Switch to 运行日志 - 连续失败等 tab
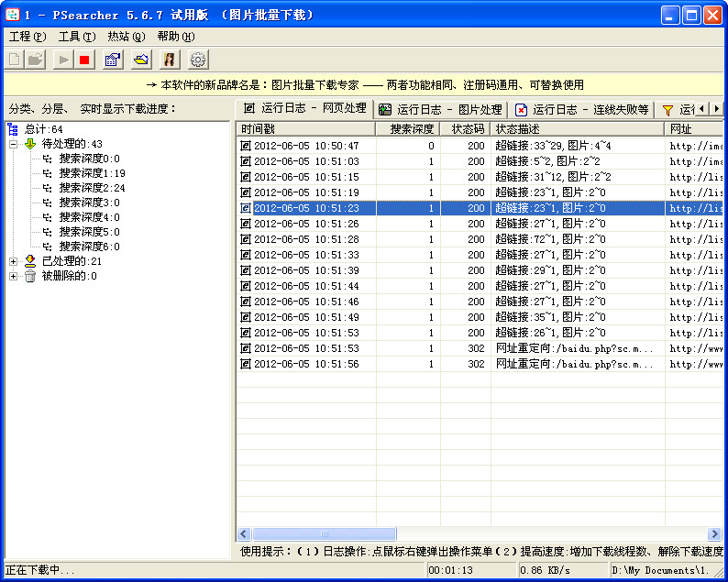 pyautogui.click(x=582, y=110)
